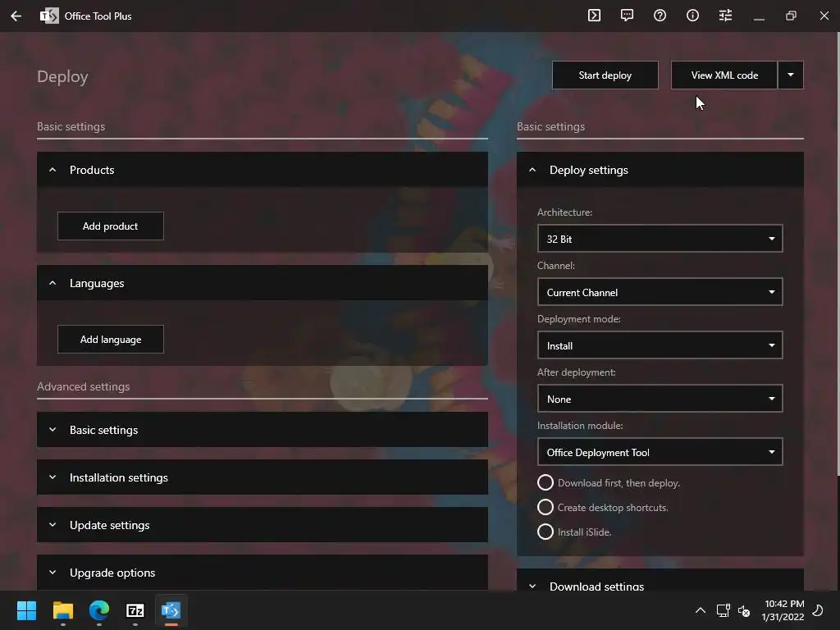Screen dimensions: 840x630
Task: Expand advanced Basic settings section
Action: pyautogui.click(x=262, y=430)
